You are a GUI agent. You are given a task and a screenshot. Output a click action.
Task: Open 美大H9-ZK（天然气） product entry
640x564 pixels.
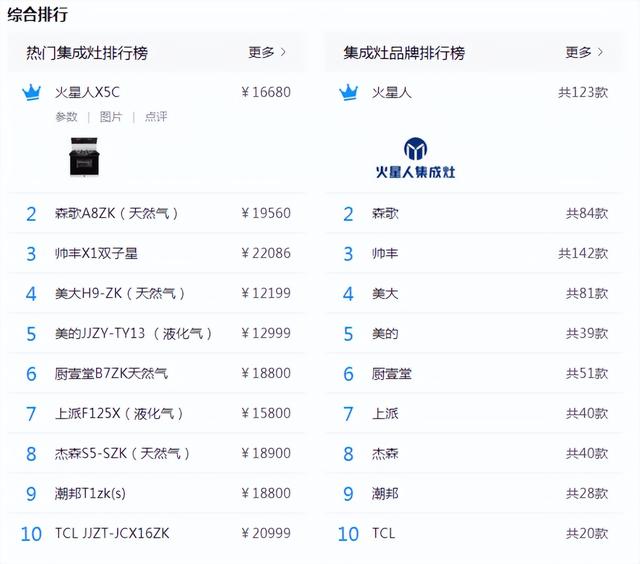(x=120, y=293)
